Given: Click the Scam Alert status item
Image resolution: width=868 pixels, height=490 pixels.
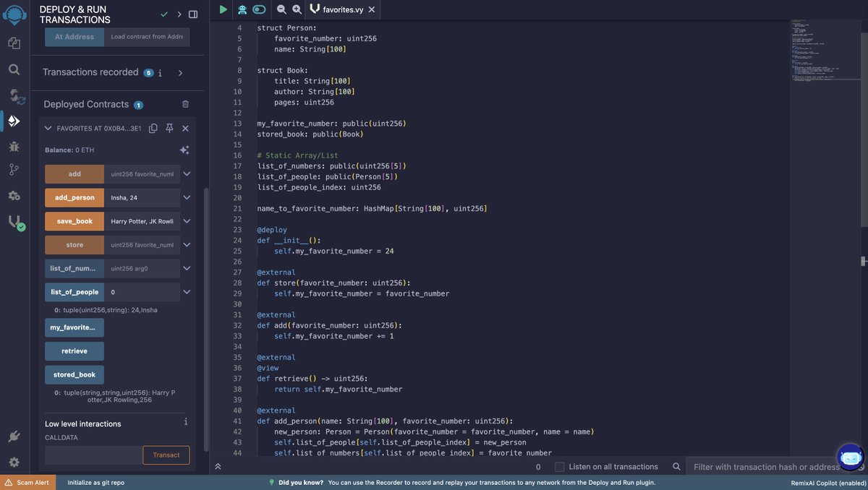Looking at the screenshot, I should pos(27,482).
